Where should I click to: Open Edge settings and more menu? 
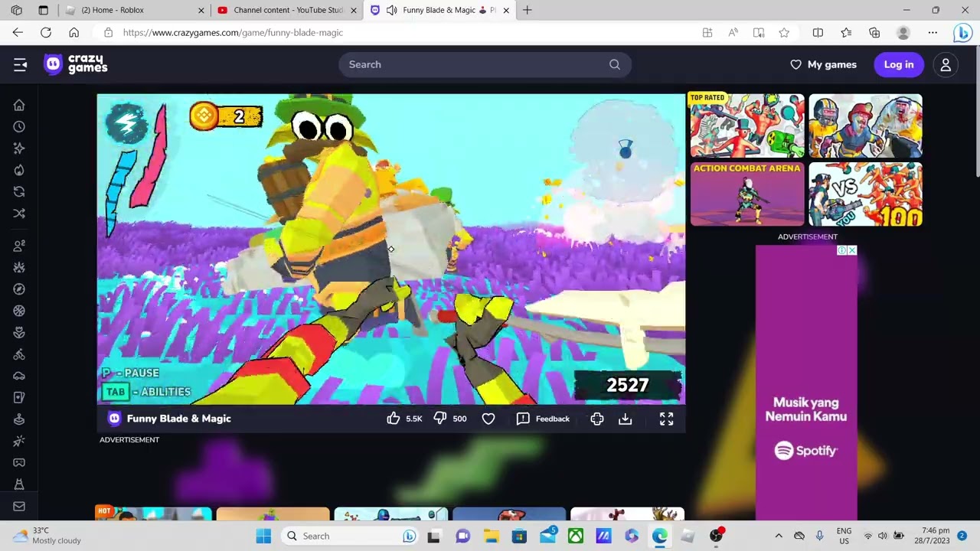coord(933,33)
